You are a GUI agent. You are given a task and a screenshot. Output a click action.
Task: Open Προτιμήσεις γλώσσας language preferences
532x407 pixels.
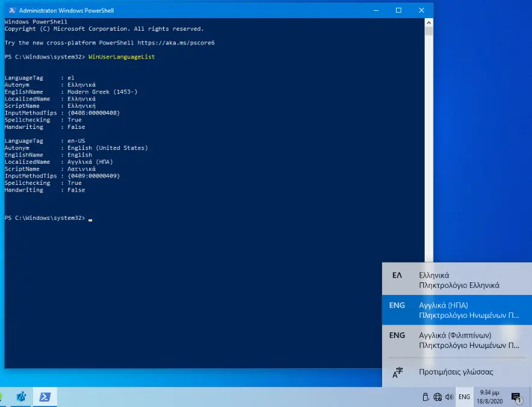457,372
